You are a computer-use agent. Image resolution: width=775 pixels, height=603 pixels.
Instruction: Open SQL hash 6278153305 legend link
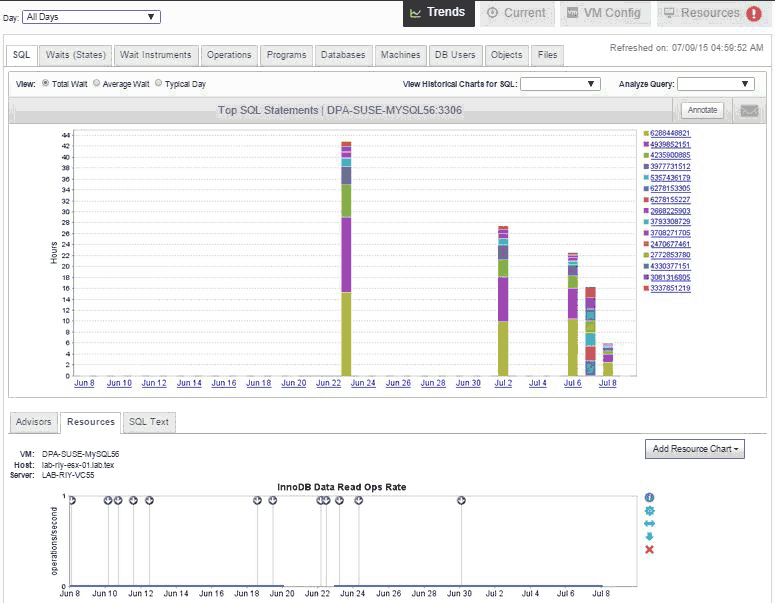click(x=670, y=188)
